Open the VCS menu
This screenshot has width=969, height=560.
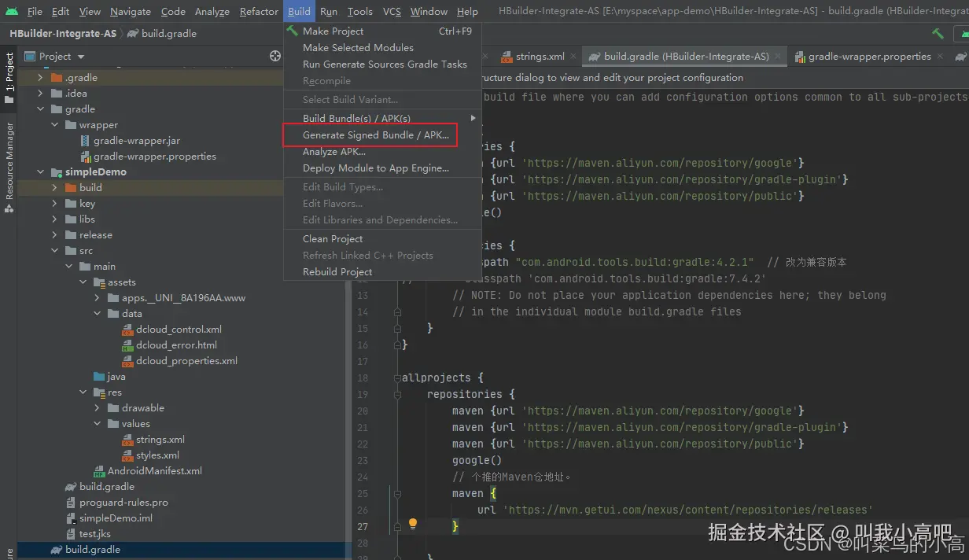click(392, 11)
